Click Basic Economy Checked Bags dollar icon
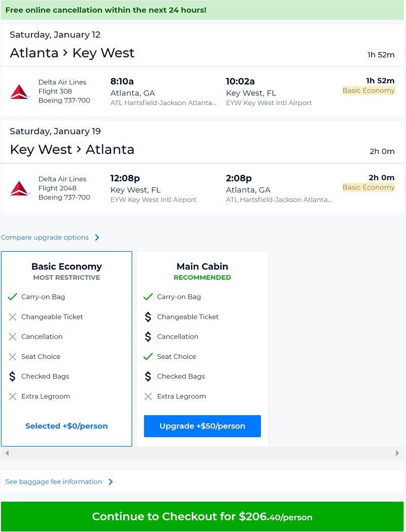 click(13, 377)
